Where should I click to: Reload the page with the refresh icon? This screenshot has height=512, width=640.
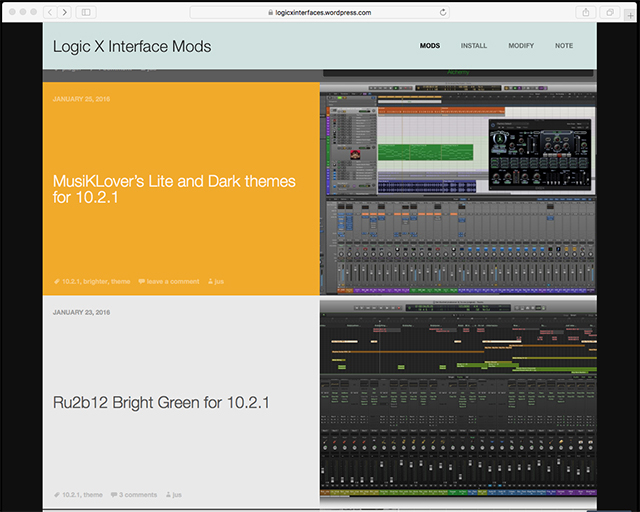pyautogui.click(x=443, y=12)
